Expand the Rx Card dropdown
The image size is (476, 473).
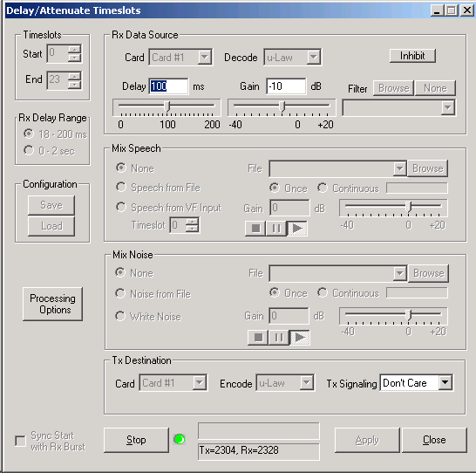click(x=205, y=57)
